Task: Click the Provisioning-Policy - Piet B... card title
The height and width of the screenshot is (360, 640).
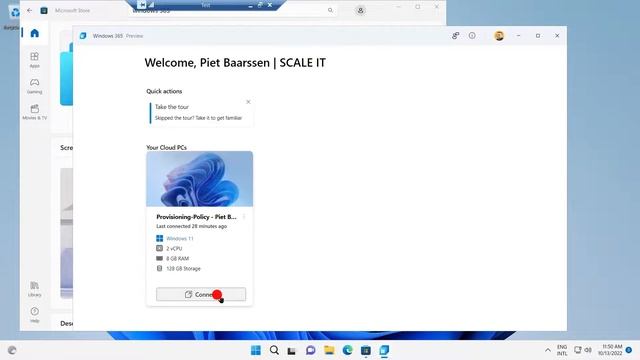Action: 196,217
